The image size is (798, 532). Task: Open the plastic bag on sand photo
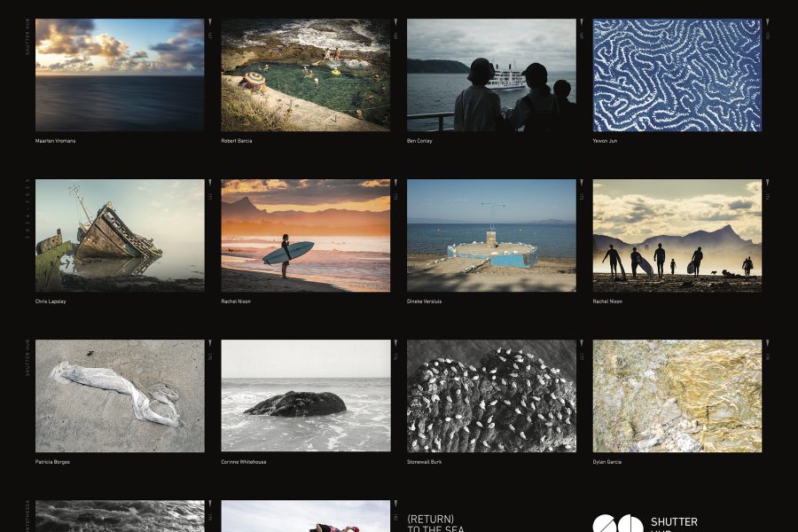(x=120, y=396)
